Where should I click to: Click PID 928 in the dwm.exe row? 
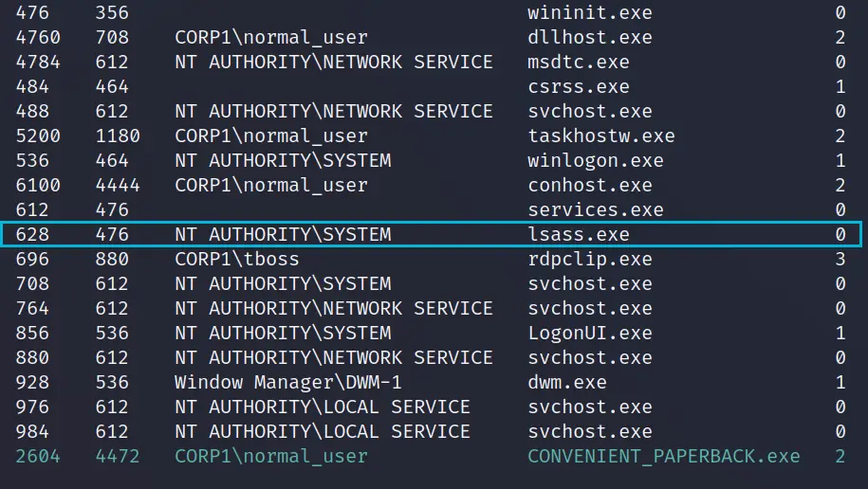click(x=32, y=382)
